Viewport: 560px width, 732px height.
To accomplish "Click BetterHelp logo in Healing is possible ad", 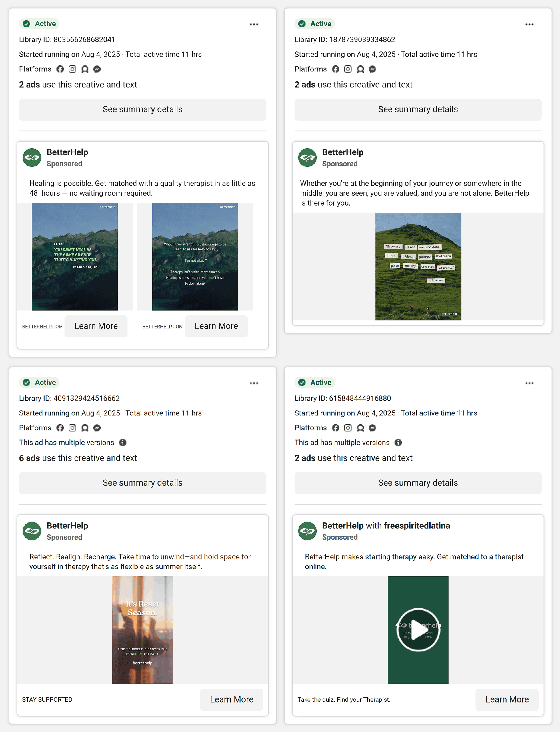I will coord(32,158).
